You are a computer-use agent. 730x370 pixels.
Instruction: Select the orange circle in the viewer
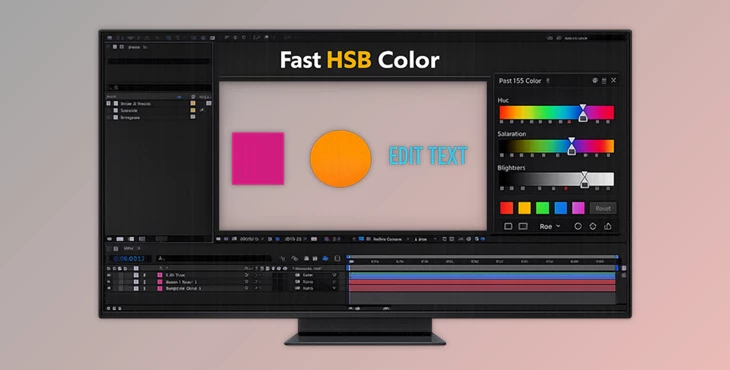click(341, 159)
